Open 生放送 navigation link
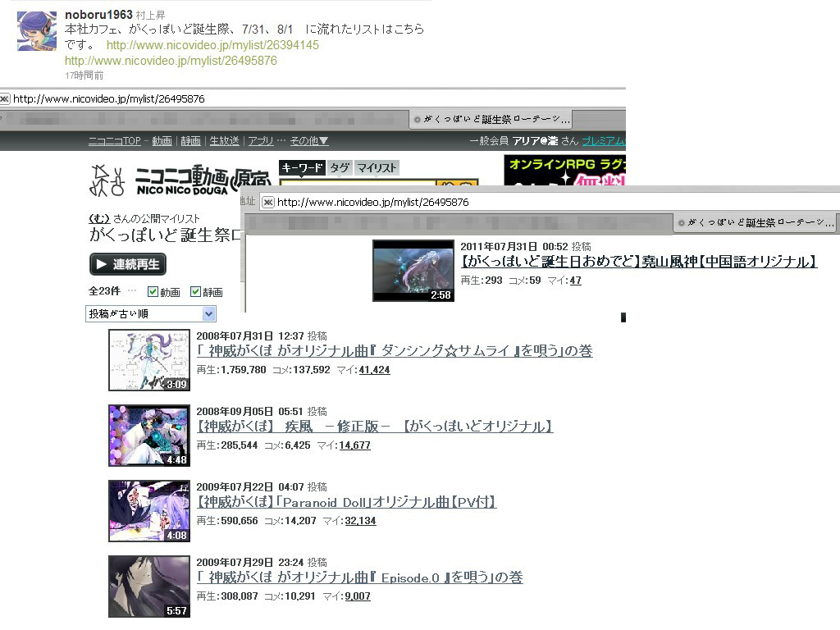 coord(224,141)
